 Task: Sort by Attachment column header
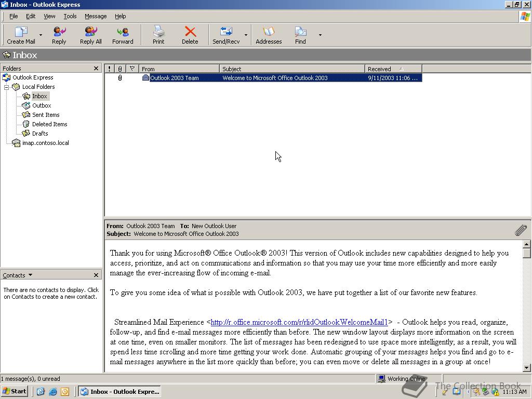pyautogui.click(x=120, y=69)
